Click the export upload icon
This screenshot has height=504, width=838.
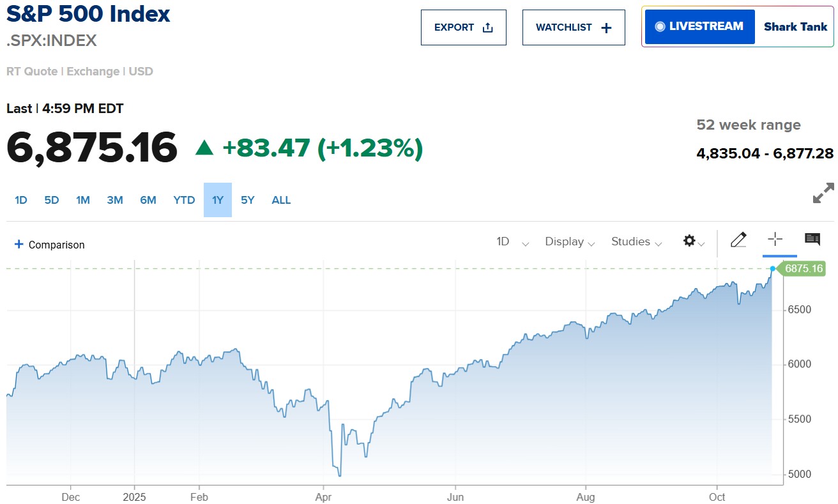[488, 27]
